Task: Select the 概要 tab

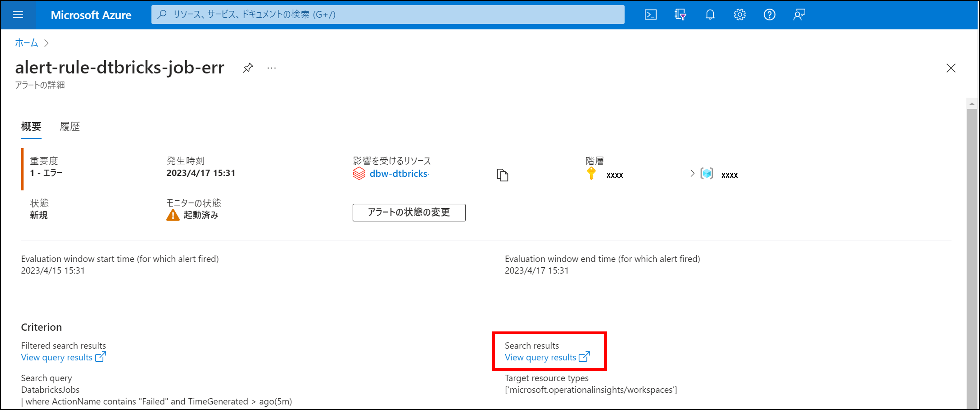Action: (x=31, y=127)
